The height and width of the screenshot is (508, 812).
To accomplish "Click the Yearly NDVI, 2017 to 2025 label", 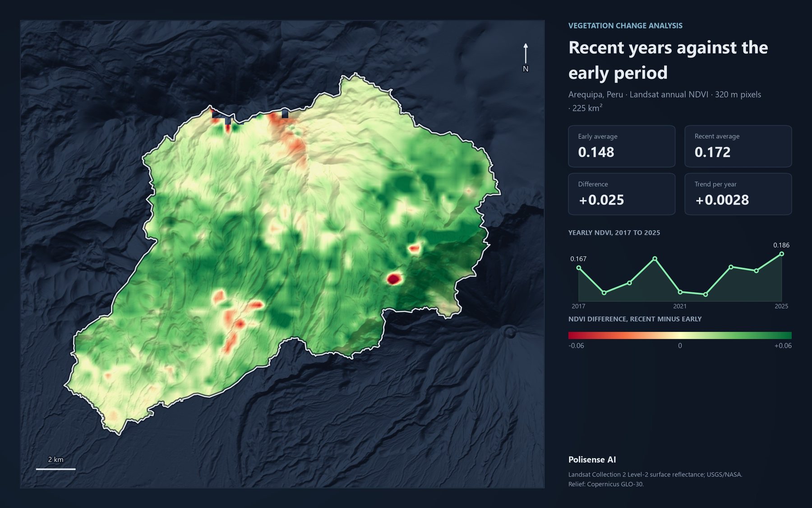I will (614, 233).
